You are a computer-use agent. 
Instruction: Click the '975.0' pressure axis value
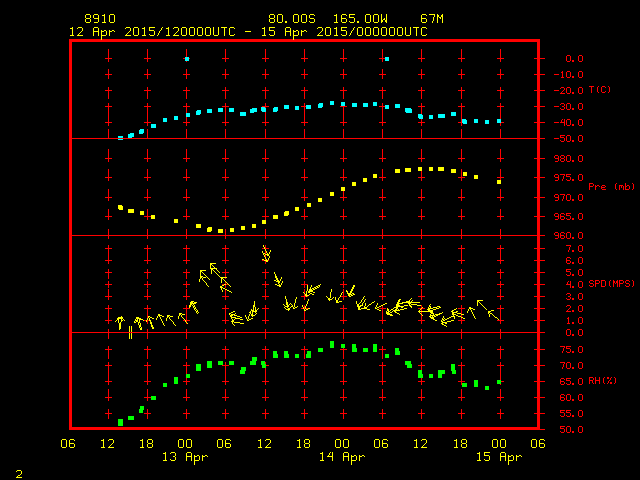pyautogui.click(x=569, y=178)
